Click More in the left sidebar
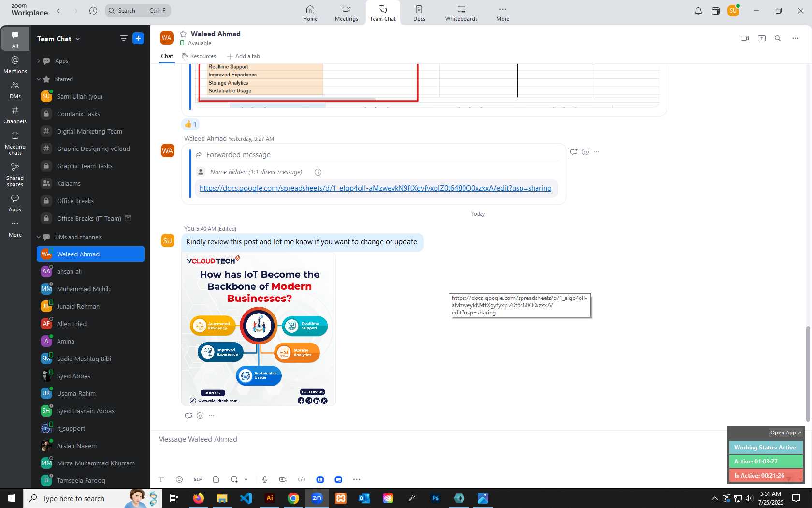Screen dimensions: 812x508 pyautogui.click(x=15, y=228)
